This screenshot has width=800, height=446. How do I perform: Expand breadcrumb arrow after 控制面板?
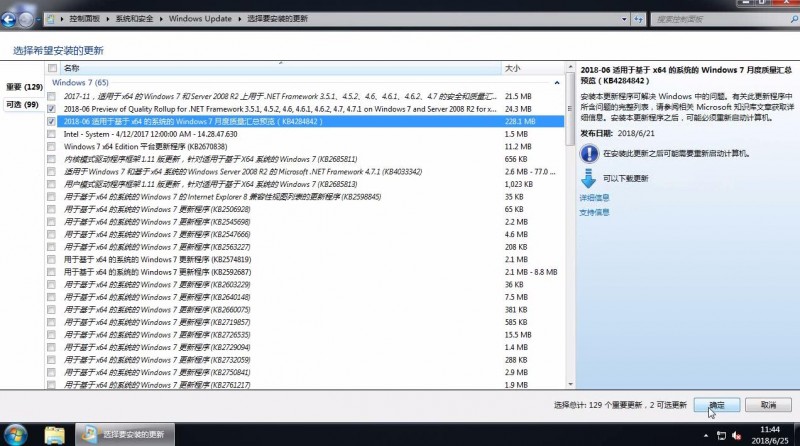click(108, 19)
